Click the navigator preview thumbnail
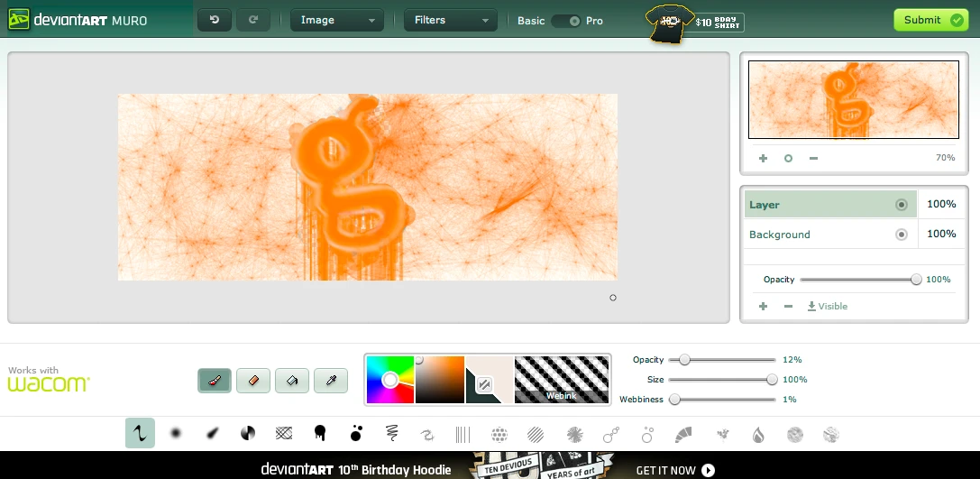Screen dimensions: 980x479 click(x=853, y=99)
